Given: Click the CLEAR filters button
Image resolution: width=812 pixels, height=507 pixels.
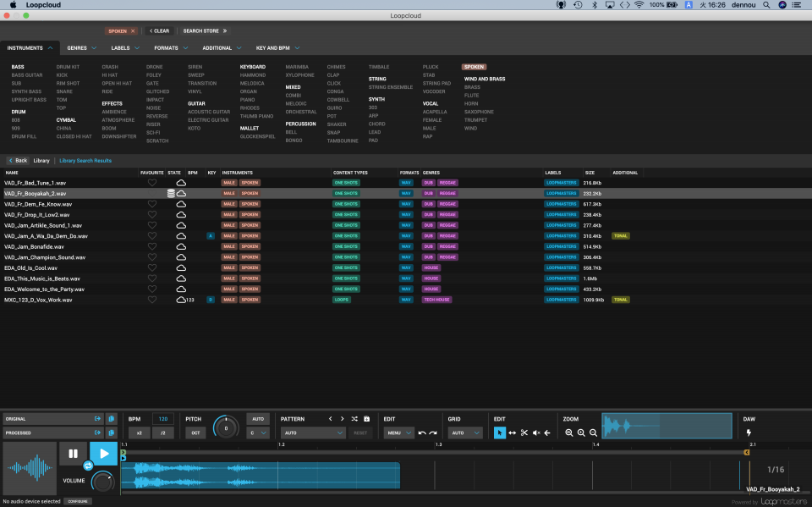Looking at the screenshot, I should [x=160, y=31].
